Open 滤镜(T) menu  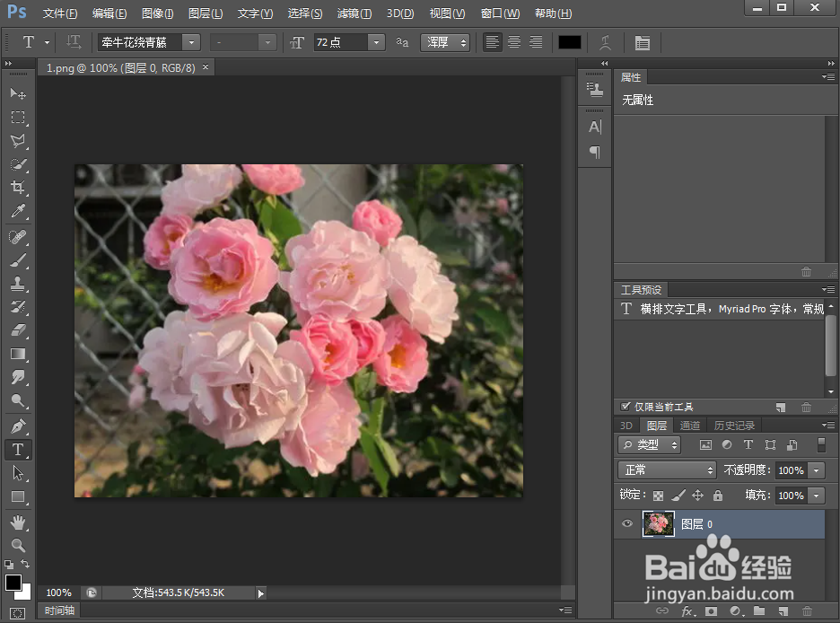click(354, 13)
